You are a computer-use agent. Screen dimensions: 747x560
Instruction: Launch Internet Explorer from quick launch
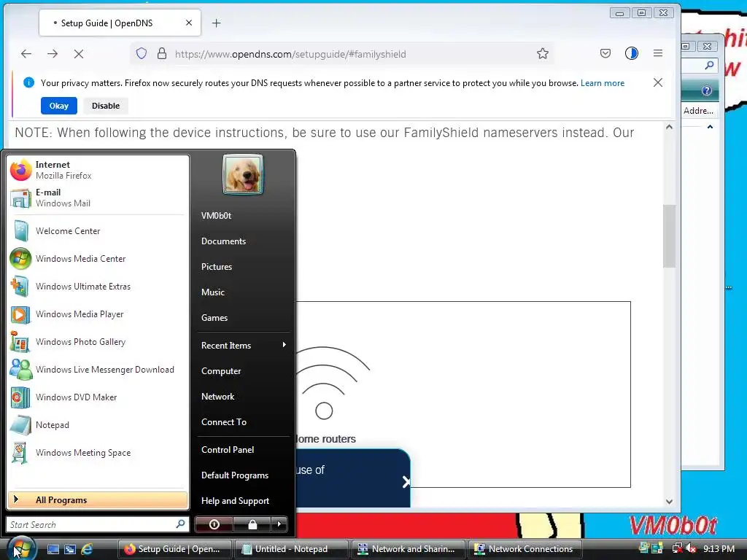87,549
